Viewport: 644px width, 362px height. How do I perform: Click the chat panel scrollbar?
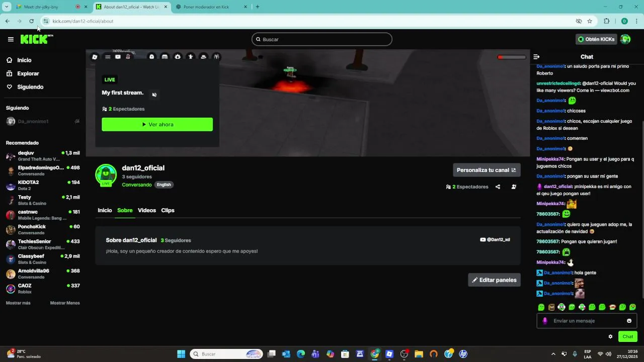tap(642, 209)
